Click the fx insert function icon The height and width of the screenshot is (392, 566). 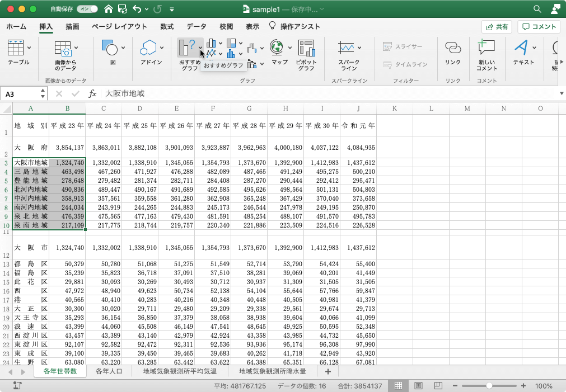(92, 94)
